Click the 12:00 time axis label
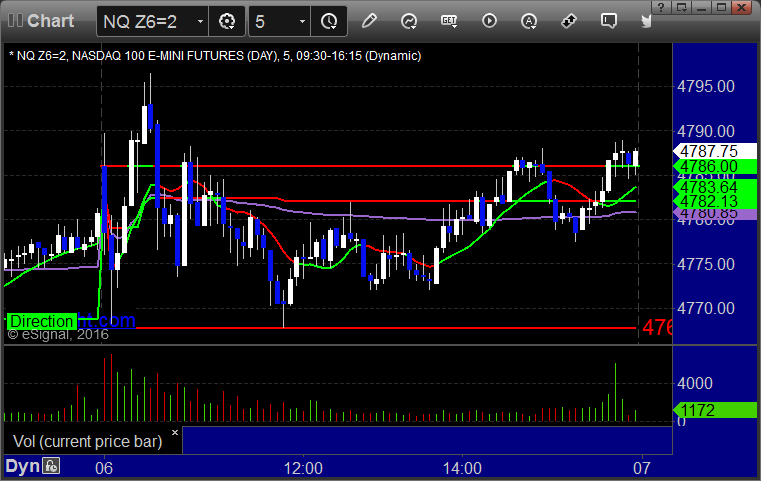This screenshot has width=761, height=481. coord(303,468)
